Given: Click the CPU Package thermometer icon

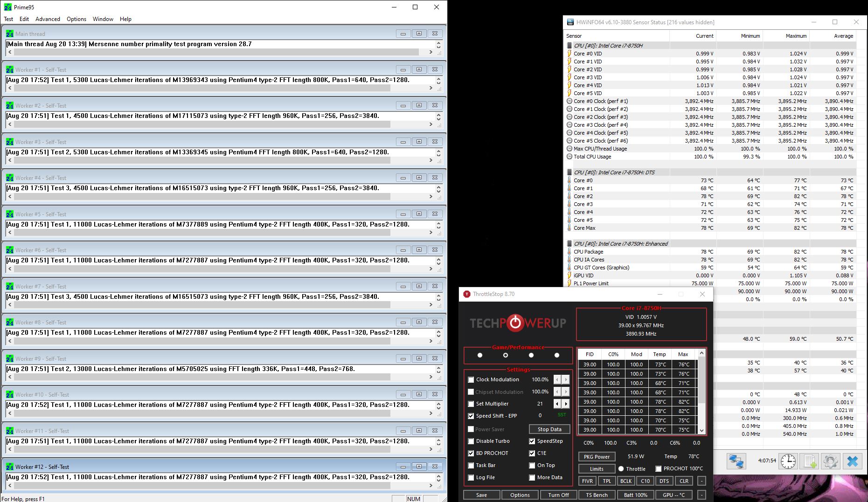Looking at the screenshot, I should [569, 252].
